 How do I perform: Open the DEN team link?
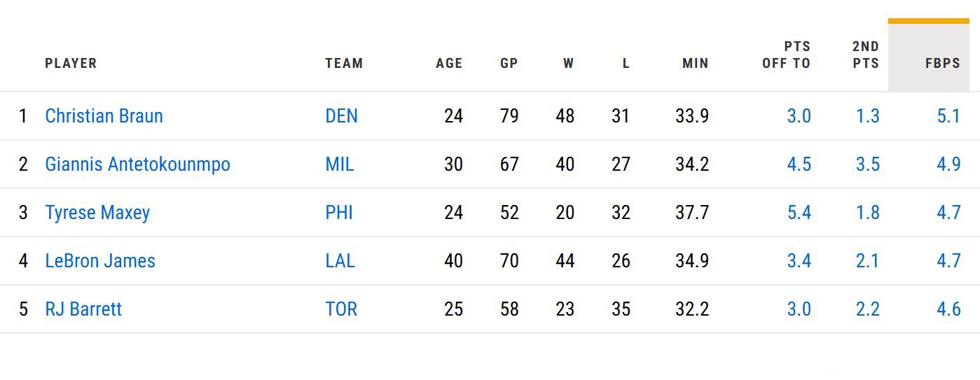point(341,116)
